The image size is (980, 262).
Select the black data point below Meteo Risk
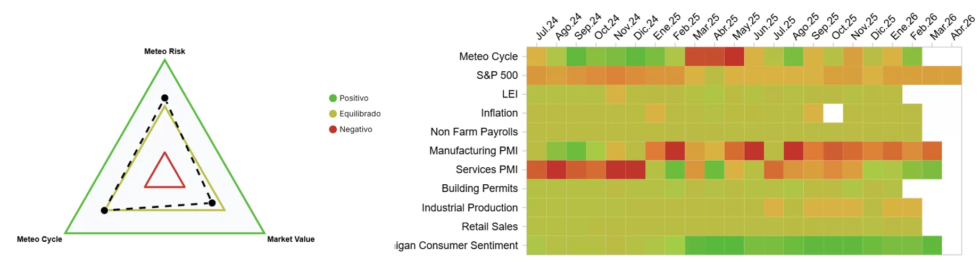(165, 98)
